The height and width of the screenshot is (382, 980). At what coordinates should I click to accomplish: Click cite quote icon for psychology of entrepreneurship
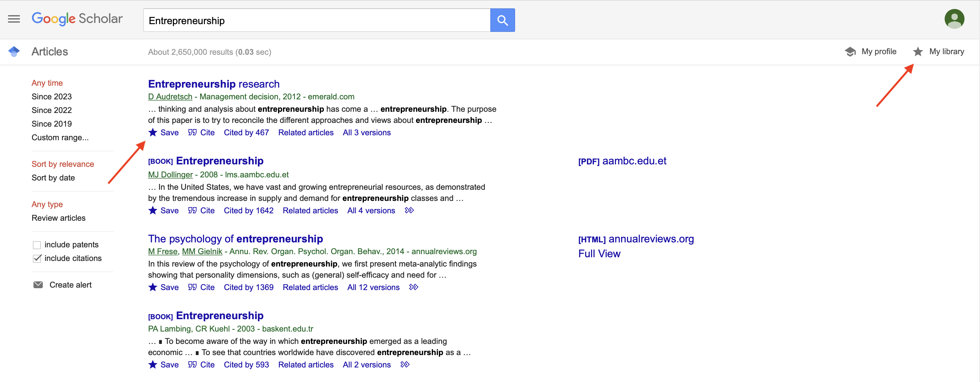click(x=192, y=287)
